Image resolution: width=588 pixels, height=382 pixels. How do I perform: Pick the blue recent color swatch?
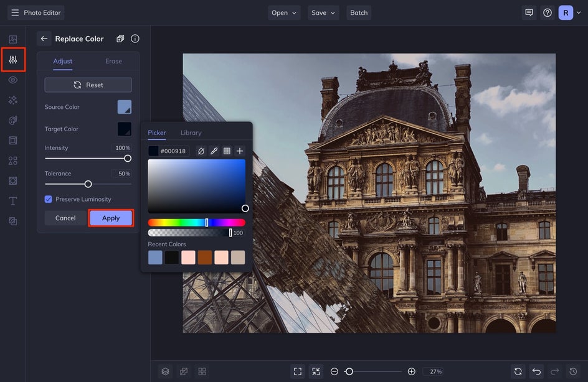pos(155,258)
